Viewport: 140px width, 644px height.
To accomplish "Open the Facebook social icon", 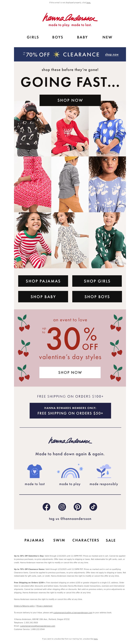I will click(x=46, y=507).
